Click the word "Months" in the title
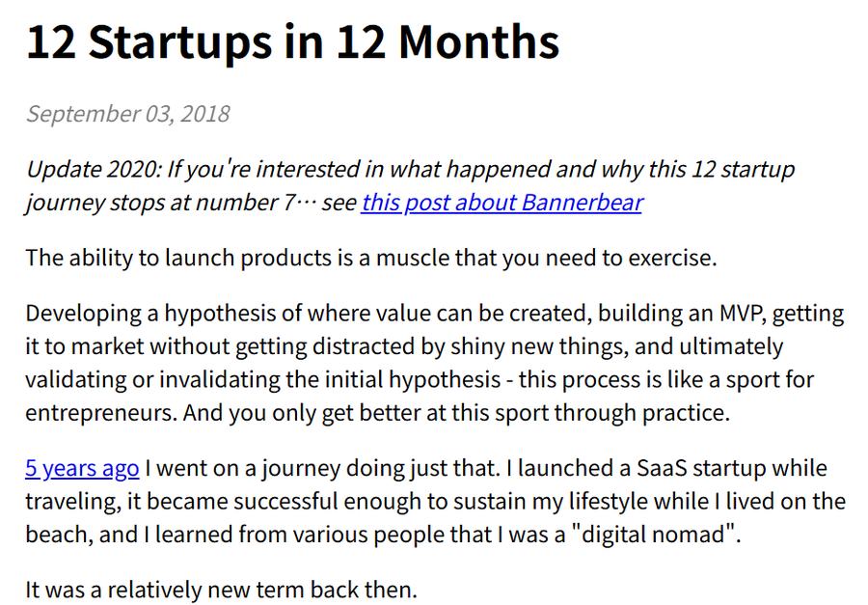 coord(478,42)
